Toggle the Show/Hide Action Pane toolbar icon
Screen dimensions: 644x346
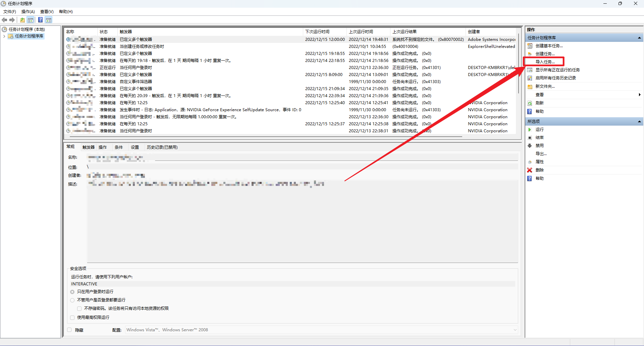[x=49, y=20]
